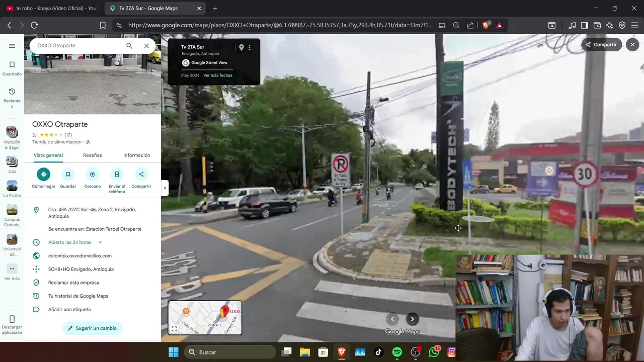
Task: Open Recientes history in sidebar
Action: [12, 98]
